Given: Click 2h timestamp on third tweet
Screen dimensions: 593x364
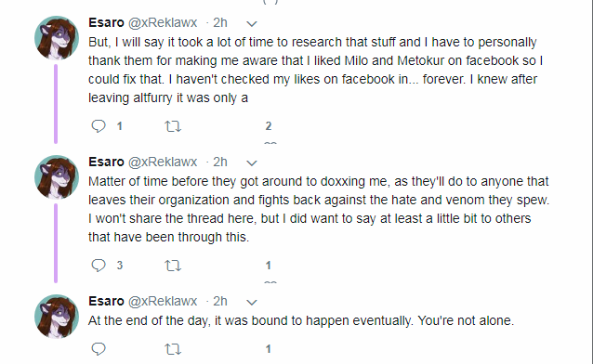Looking at the screenshot, I should 219,301.
